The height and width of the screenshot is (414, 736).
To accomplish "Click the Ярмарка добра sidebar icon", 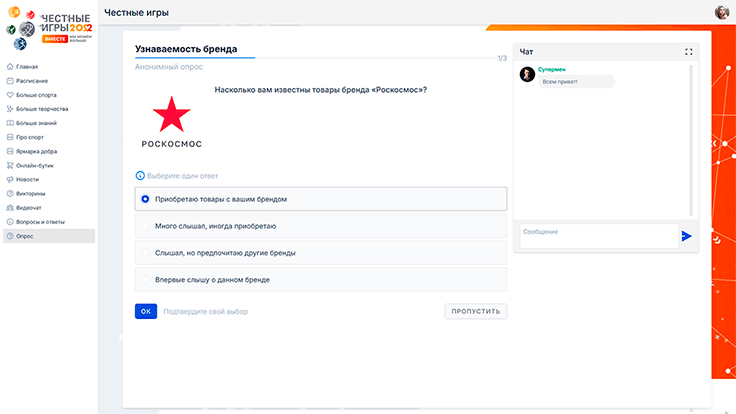I will point(10,151).
